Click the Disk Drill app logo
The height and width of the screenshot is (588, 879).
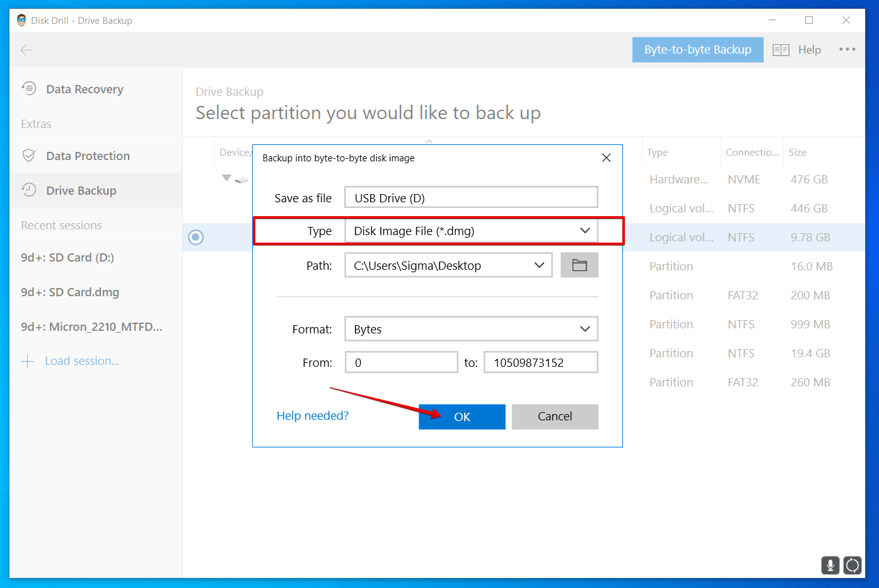click(x=21, y=20)
